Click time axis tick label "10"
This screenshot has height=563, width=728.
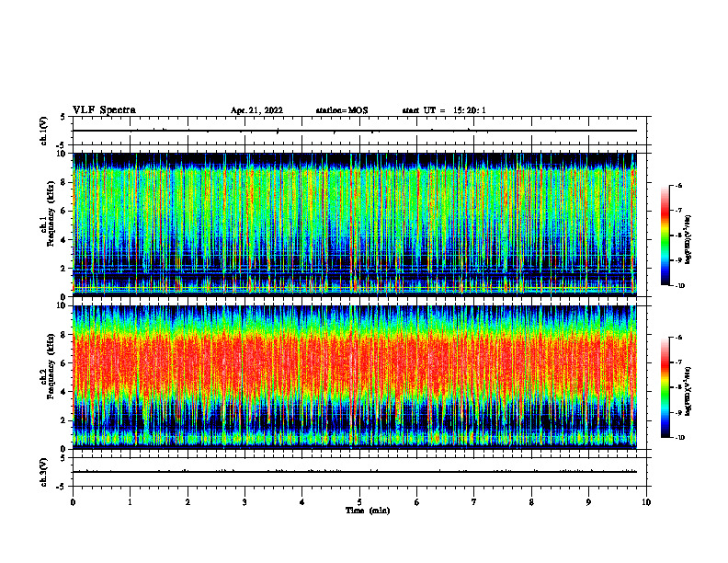pos(646,502)
